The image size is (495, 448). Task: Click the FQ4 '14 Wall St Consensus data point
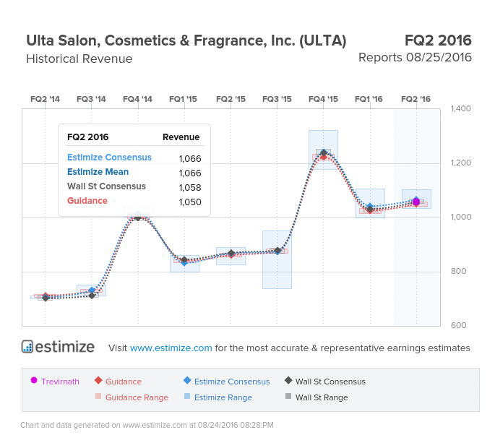pos(138,217)
